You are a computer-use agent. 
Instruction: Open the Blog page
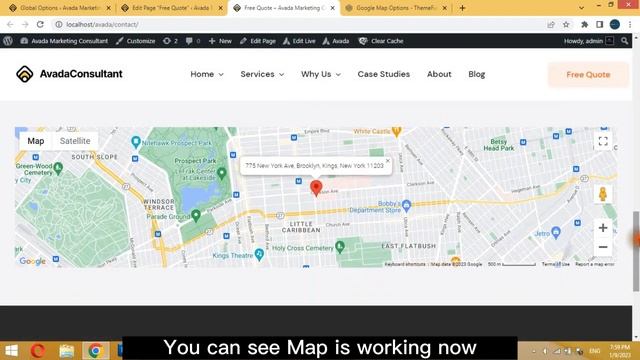pyautogui.click(x=477, y=74)
